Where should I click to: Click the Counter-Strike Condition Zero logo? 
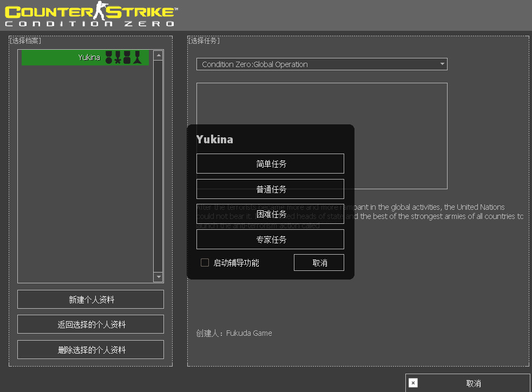click(x=89, y=15)
